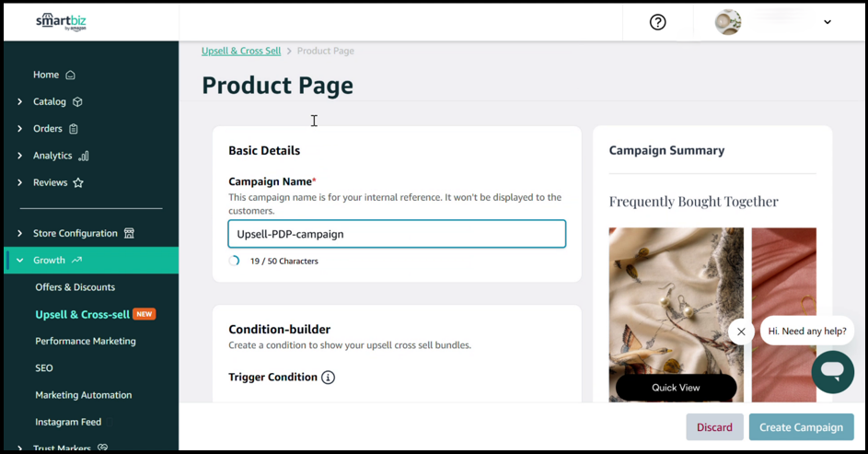Open the user profile avatar

click(727, 22)
